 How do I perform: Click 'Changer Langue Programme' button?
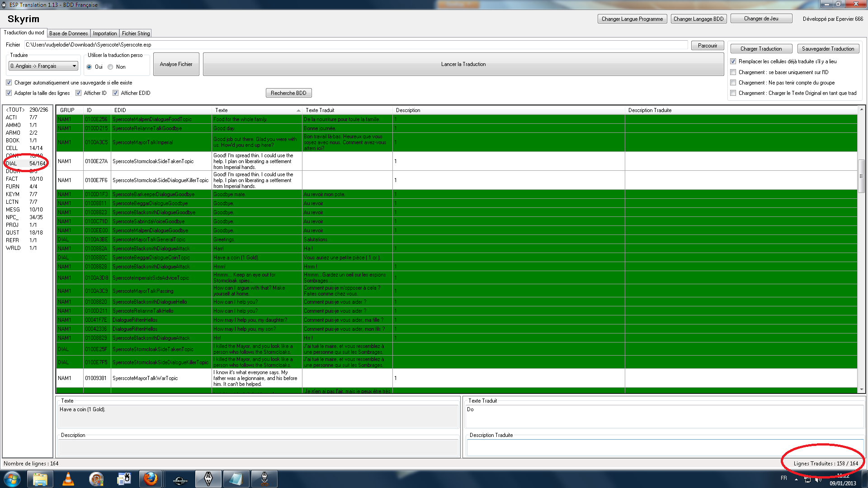click(x=632, y=19)
